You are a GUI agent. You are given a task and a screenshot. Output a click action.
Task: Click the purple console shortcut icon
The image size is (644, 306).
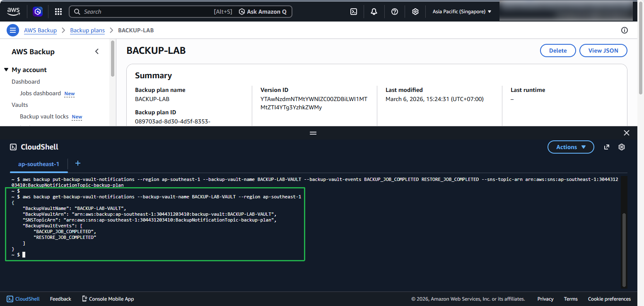pyautogui.click(x=38, y=12)
